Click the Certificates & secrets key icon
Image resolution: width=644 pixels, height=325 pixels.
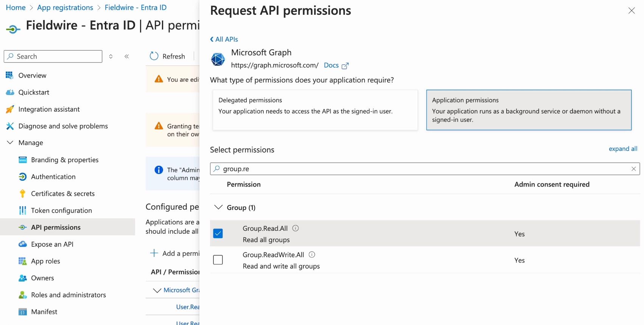pos(23,193)
